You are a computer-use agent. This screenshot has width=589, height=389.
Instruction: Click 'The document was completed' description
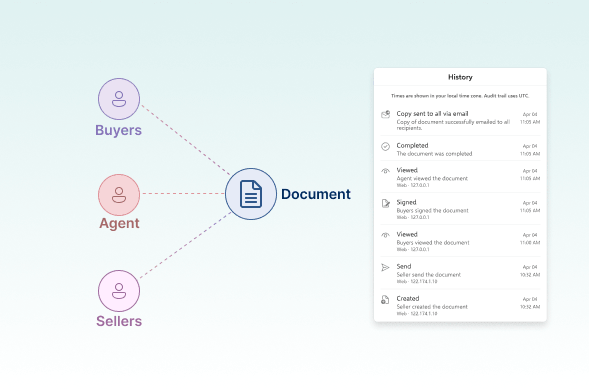click(434, 154)
